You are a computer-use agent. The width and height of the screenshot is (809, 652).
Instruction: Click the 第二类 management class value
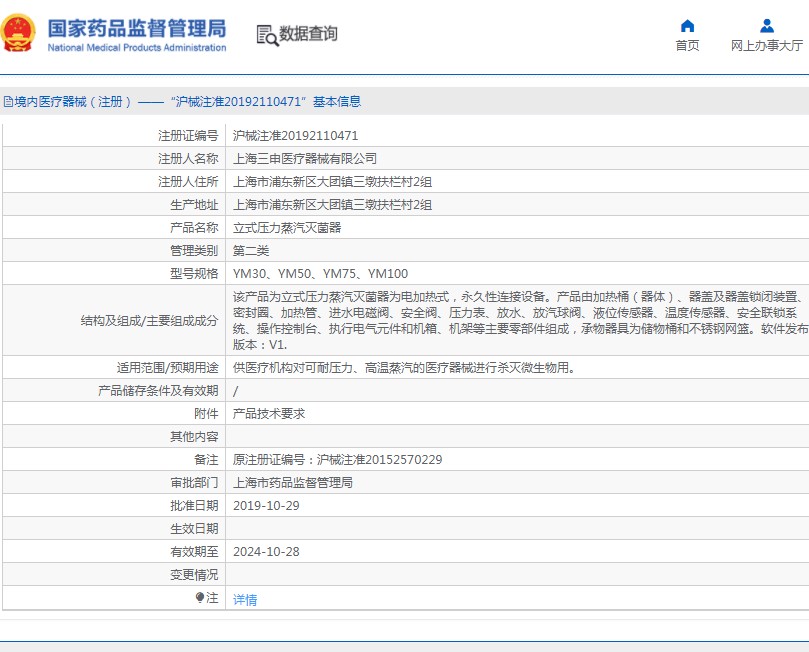click(x=251, y=251)
